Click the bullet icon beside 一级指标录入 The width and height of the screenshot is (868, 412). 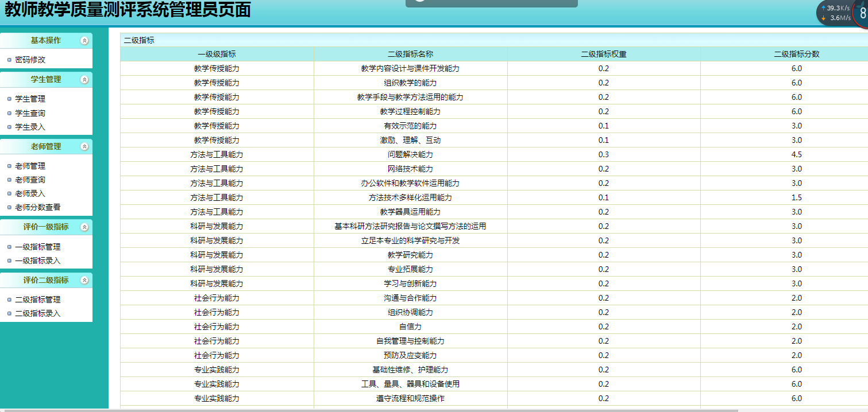(x=9, y=261)
